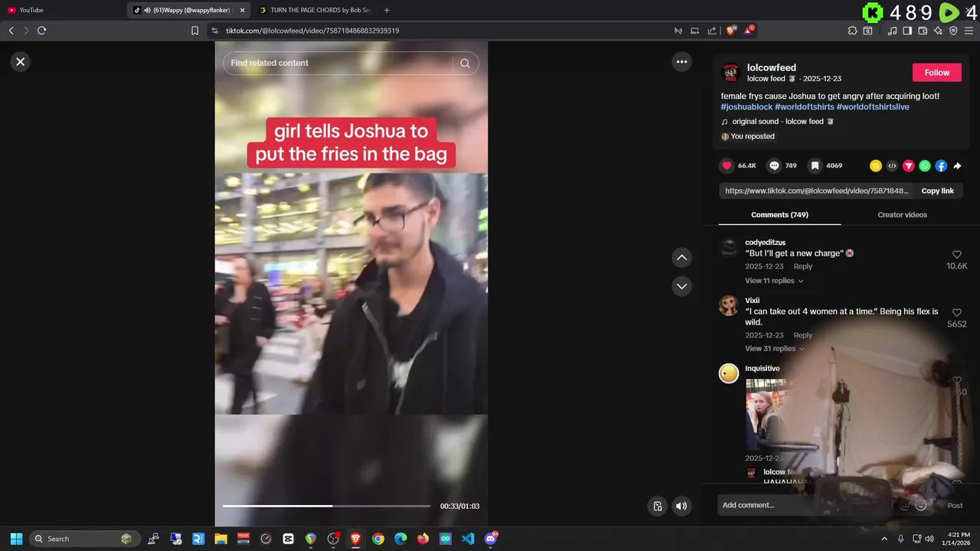Share via the red send-to-friends icon
980x551 pixels.
pos(909,165)
